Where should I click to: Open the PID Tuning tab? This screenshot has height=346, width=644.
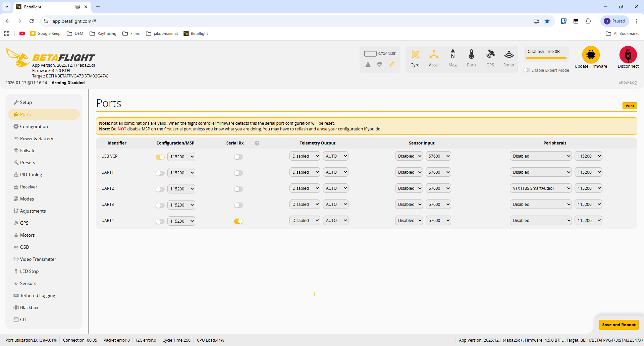(31, 175)
